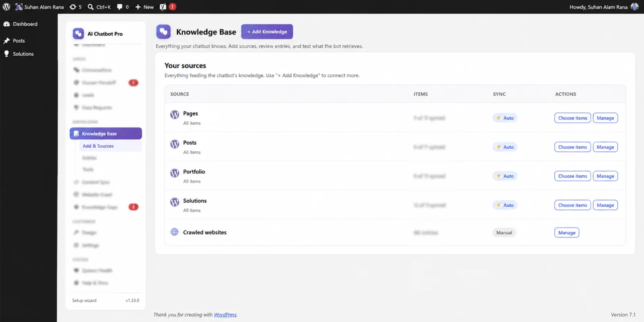Image resolution: width=644 pixels, height=322 pixels.
Task: Click the Crawled websites source name
Action: 204,232
